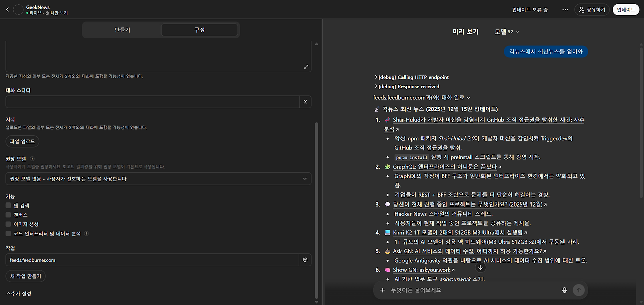The height and width of the screenshot is (305, 644).
Task: Click the 나만 보기 visibility label
Action: click(57, 13)
